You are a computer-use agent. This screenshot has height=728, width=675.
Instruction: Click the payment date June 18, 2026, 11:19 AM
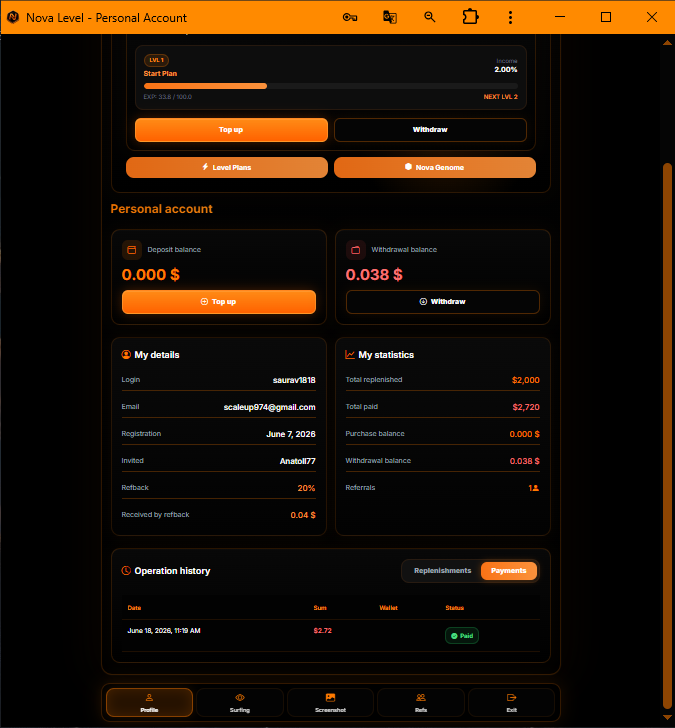[164, 630]
